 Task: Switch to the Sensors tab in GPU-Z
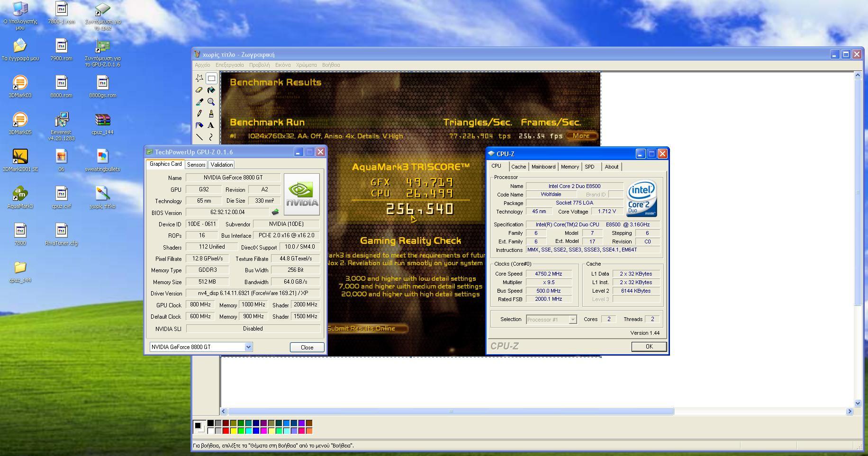(x=196, y=165)
